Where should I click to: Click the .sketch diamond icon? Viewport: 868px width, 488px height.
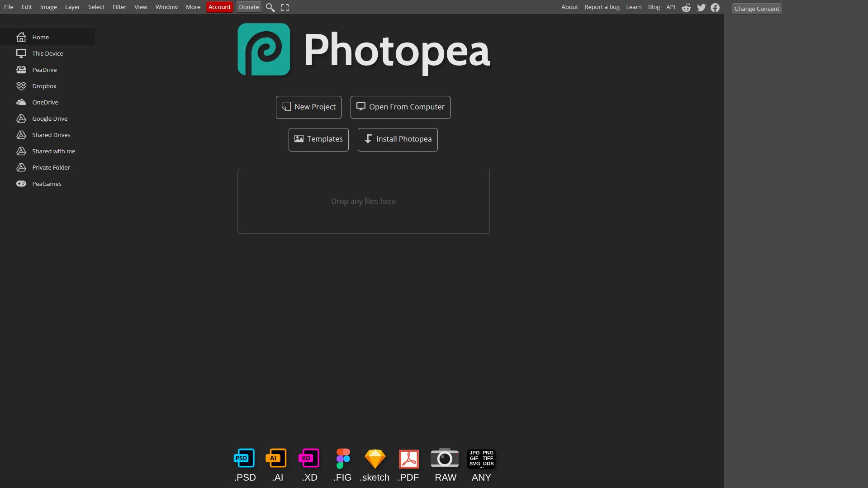pyautogui.click(x=375, y=459)
